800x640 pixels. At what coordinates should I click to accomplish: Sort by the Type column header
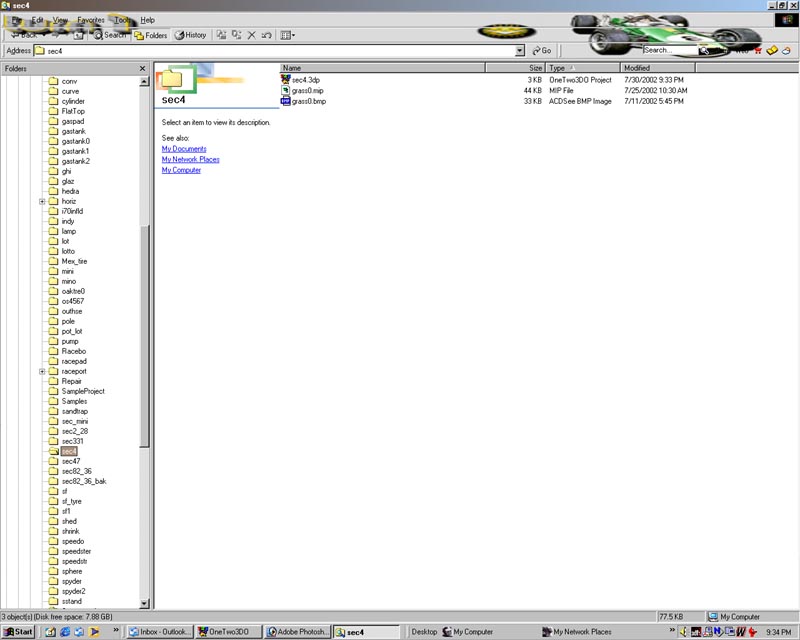pos(583,68)
